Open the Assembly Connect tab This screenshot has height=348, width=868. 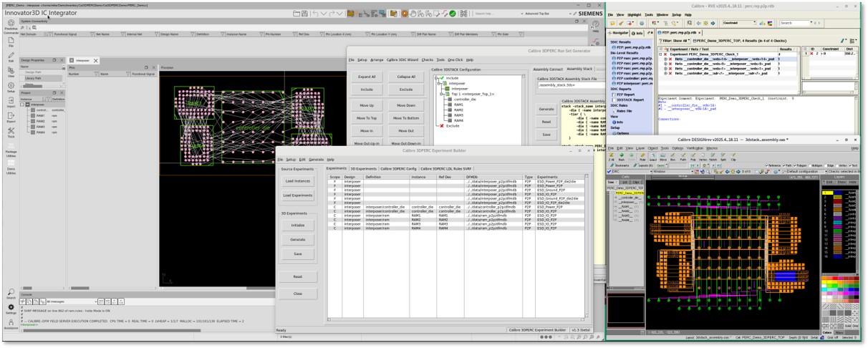click(548, 69)
